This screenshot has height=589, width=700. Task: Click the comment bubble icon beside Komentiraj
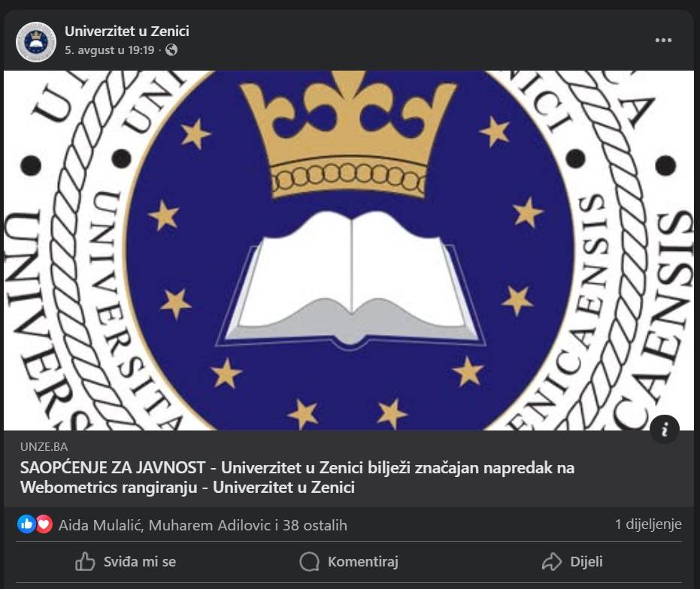coord(309,561)
